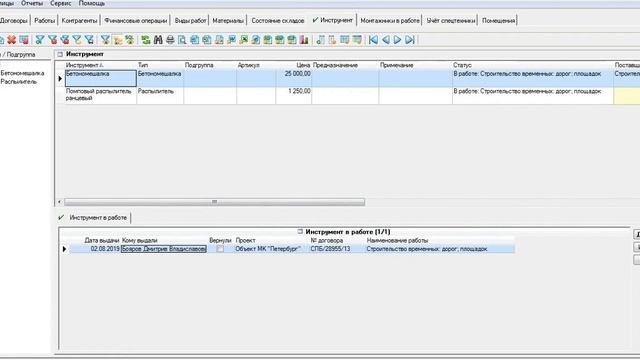Click the bar chart icon
The width and height of the screenshot is (640, 360).
[x=304, y=40]
